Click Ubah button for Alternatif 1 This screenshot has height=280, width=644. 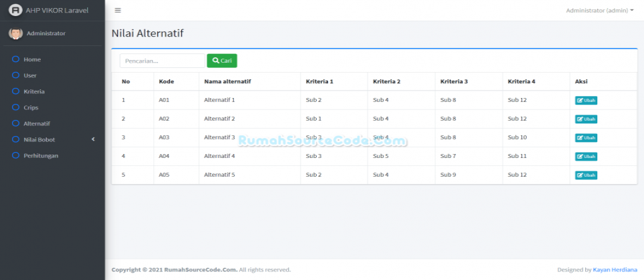pyautogui.click(x=586, y=101)
